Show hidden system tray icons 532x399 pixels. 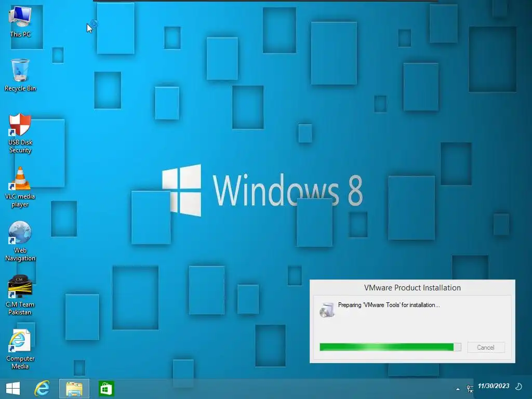coord(458,389)
